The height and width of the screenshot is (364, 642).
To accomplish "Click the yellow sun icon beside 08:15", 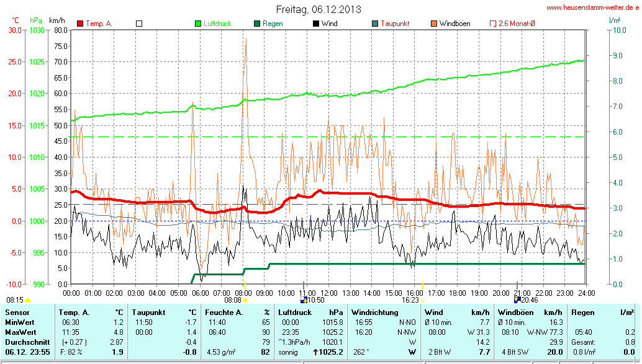I will tap(28, 300).
